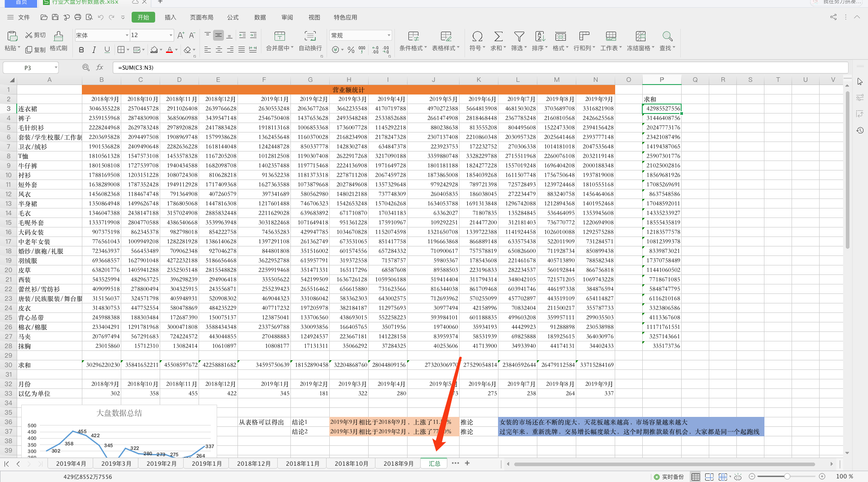Click the Filter (筛选) funnel icon
The height and width of the screenshot is (482, 868).
(x=519, y=36)
